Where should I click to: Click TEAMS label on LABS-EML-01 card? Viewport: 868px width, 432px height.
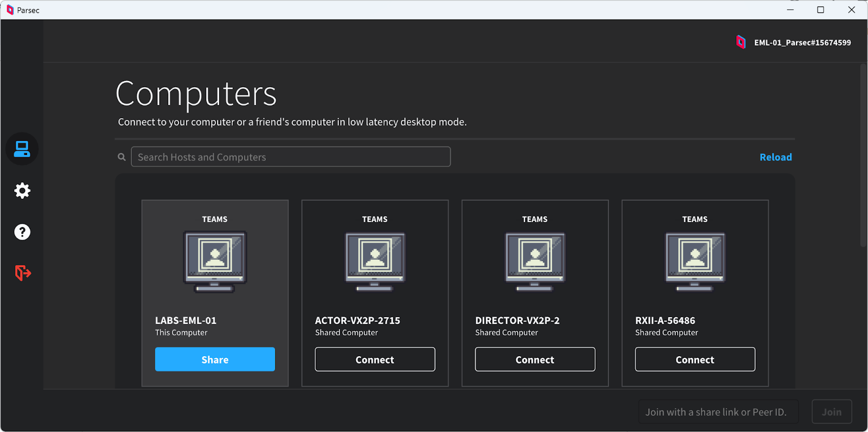[215, 219]
